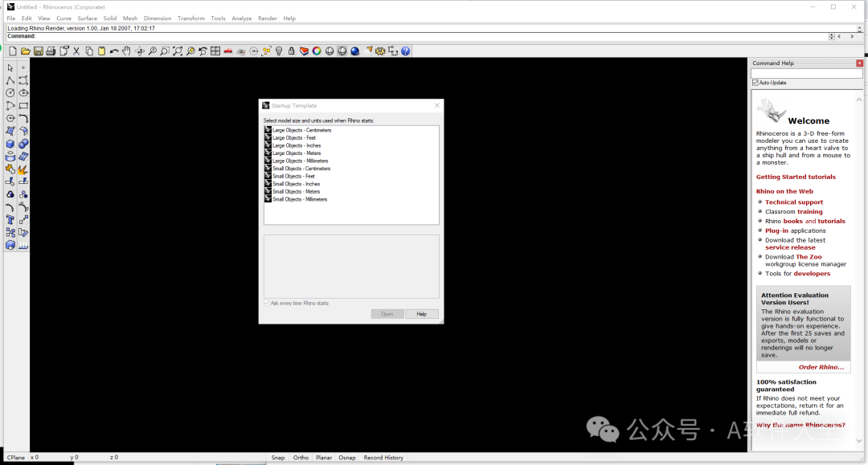Click the New file toolbar icon
868x465 pixels.
pyautogui.click(x=13, y=51)
